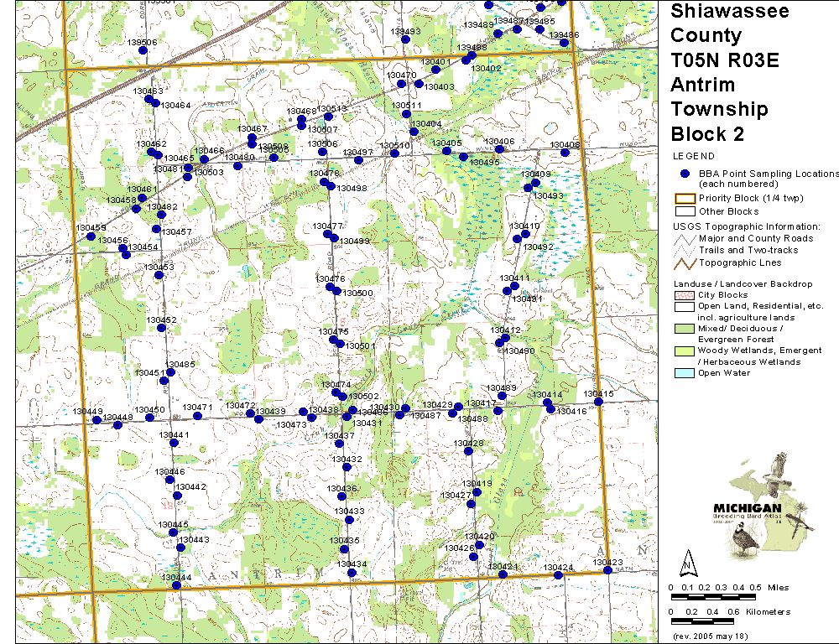Select sampling point dot 130415
This screenshot has height=644, width=839.
click(x=599, y=402)
